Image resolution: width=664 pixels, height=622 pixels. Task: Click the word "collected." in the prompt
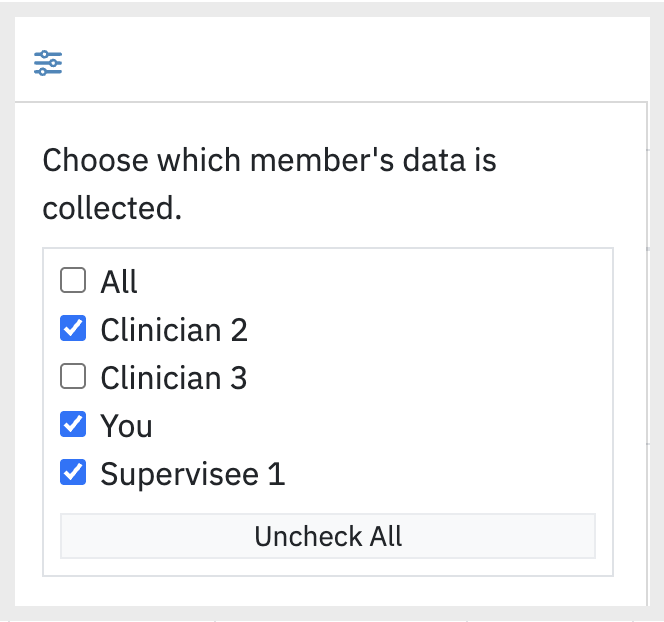point(112,208)
